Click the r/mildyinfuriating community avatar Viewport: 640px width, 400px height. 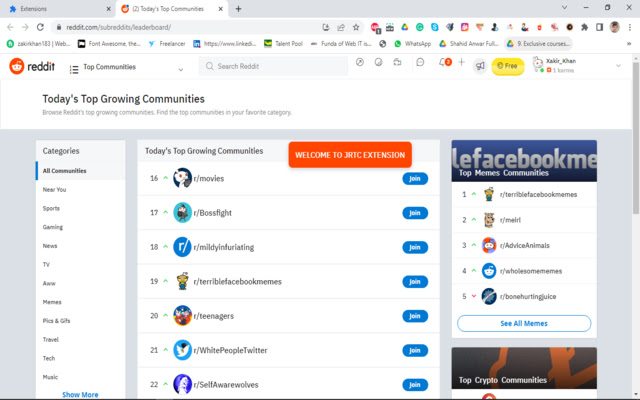click(x=182, y=247)
